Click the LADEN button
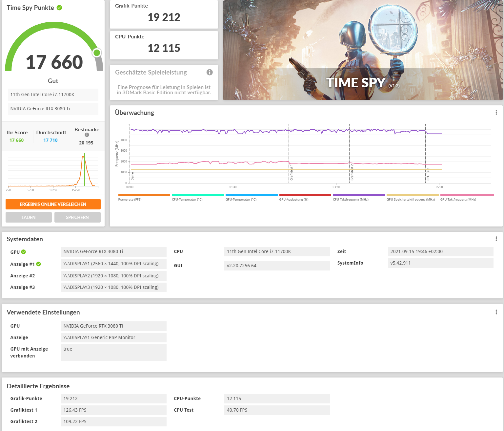The width and height of the screenshot is (504, 431). pyautogui.click(x=29, y=217)
